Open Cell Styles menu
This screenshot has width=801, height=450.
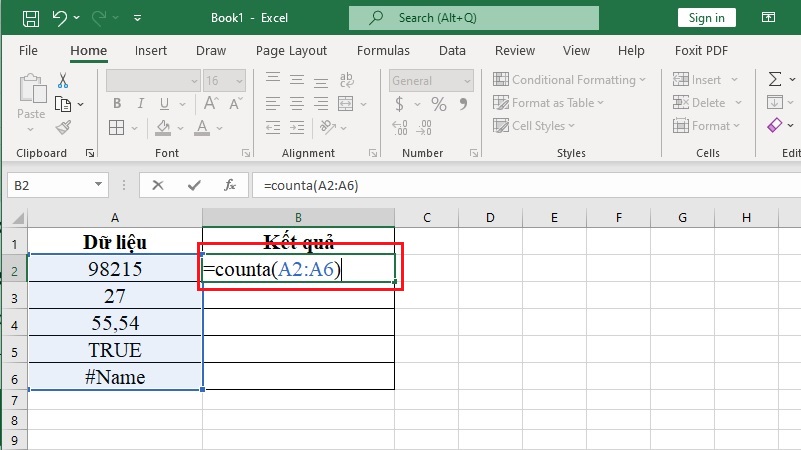(x=534, y=126)
